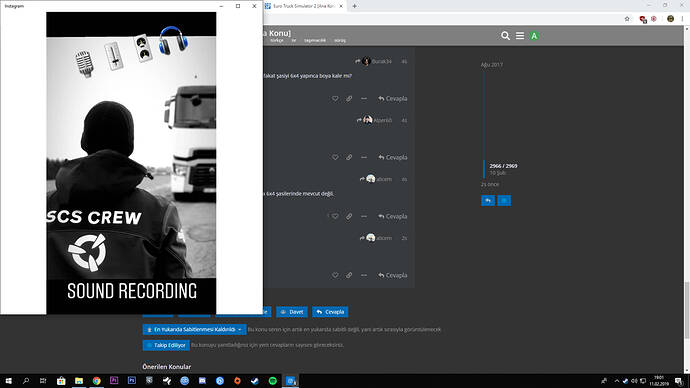Like the Alperit post with heart icon
This screenshot has width=690, height=388.
tap(335, 157)
